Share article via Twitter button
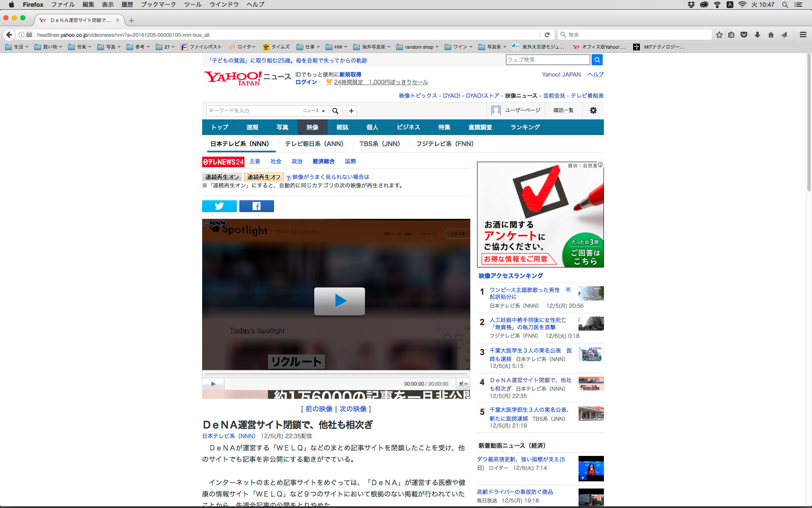This screenshot has height=508, width=812. (x=219, y=206)
